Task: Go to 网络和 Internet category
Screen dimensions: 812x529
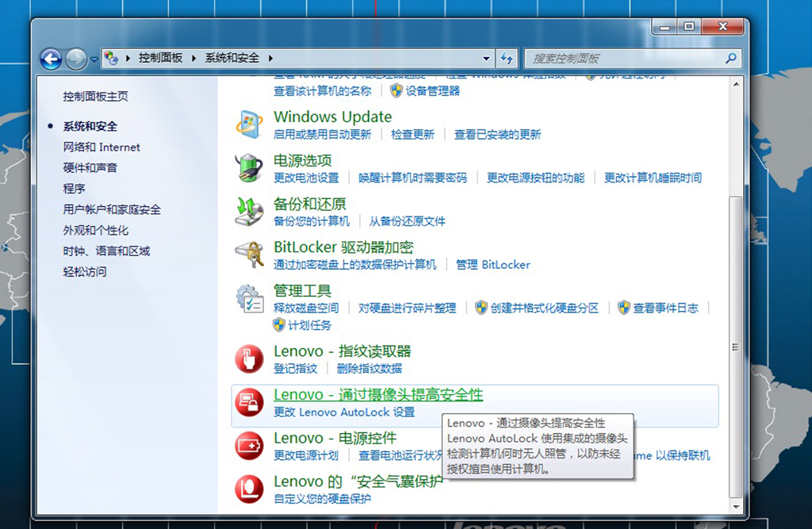Action: [x=101, y=148]
